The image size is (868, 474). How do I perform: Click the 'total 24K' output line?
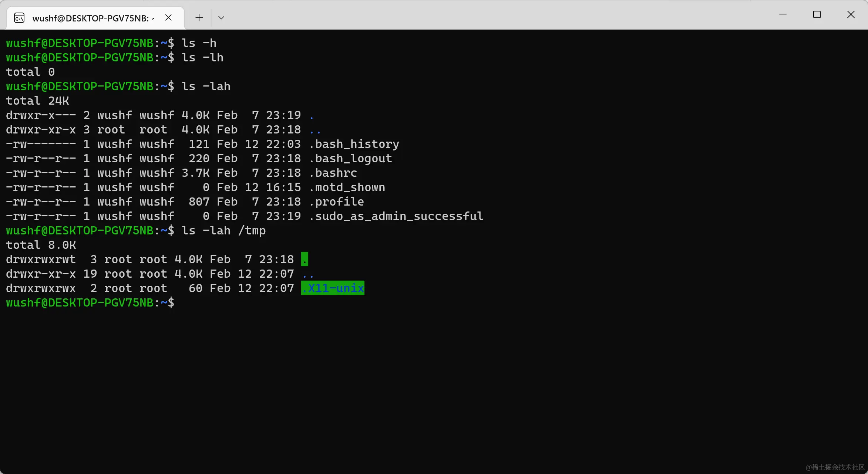[x=37, y=101]
